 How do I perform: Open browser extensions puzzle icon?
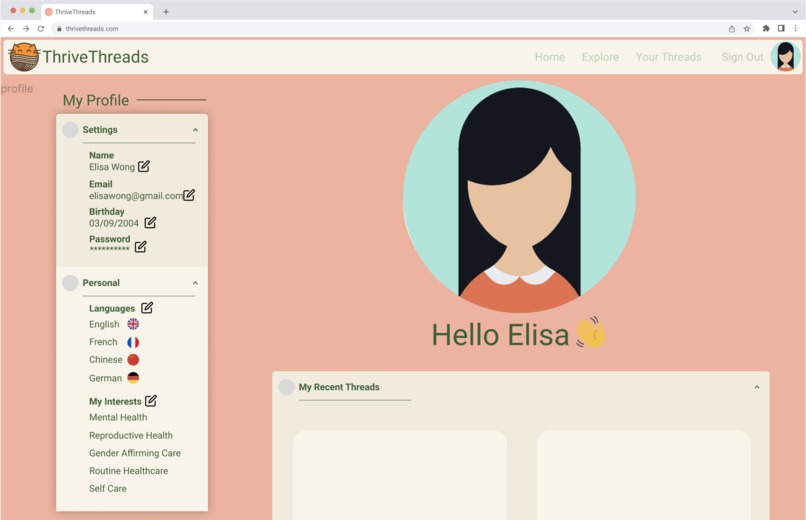pos(766,29)
